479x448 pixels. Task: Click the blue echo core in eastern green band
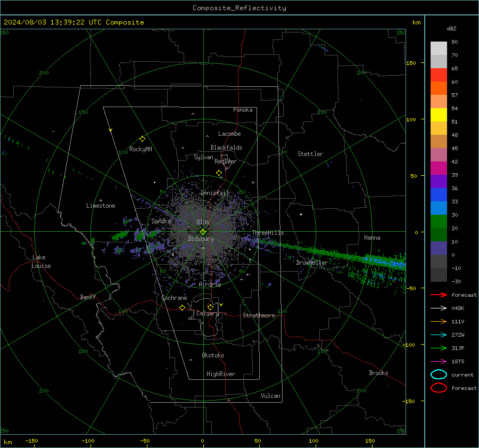[x=383, y=262]
